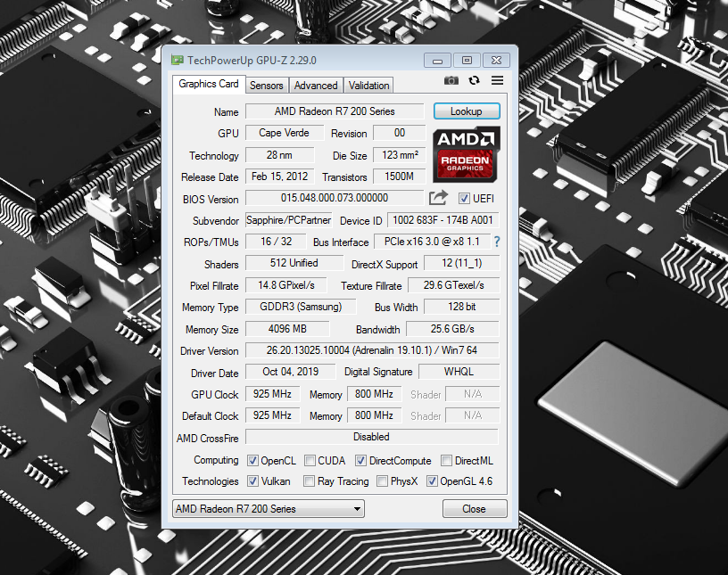
Task: Click the Driver Version value 26.20.13025.10004
Action: coord(372,350)
